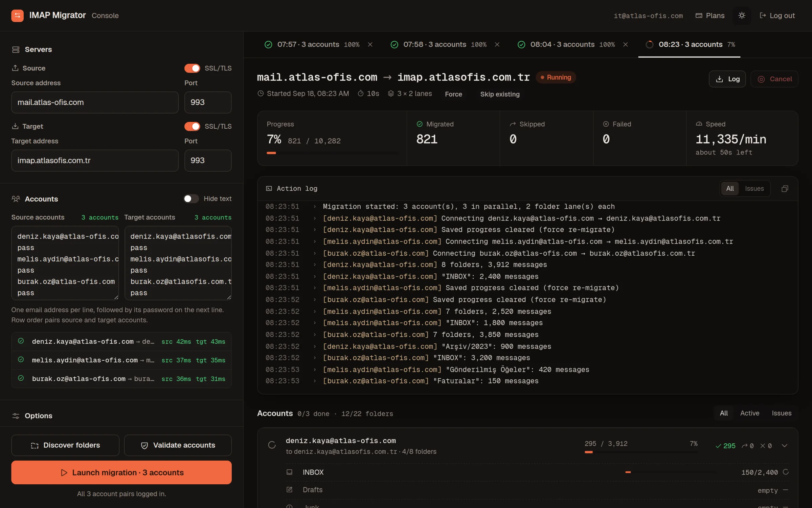812x508 pixels.
Task: Click the Migrated check icon in stats
Action: pyautogui.click(x=420, y=124)
